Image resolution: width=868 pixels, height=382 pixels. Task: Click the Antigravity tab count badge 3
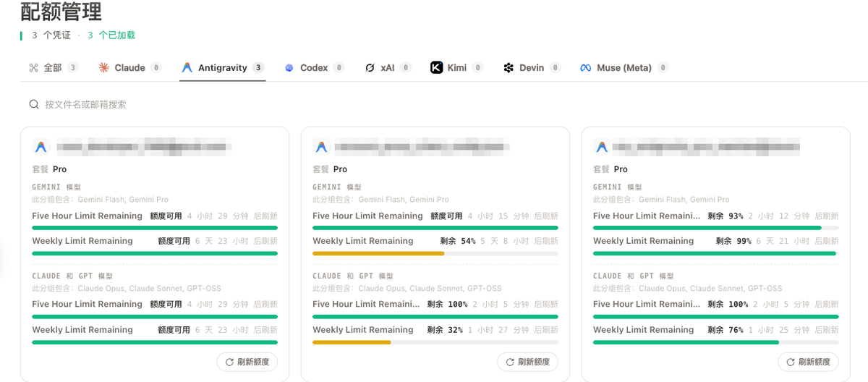[x=258, y=68]
